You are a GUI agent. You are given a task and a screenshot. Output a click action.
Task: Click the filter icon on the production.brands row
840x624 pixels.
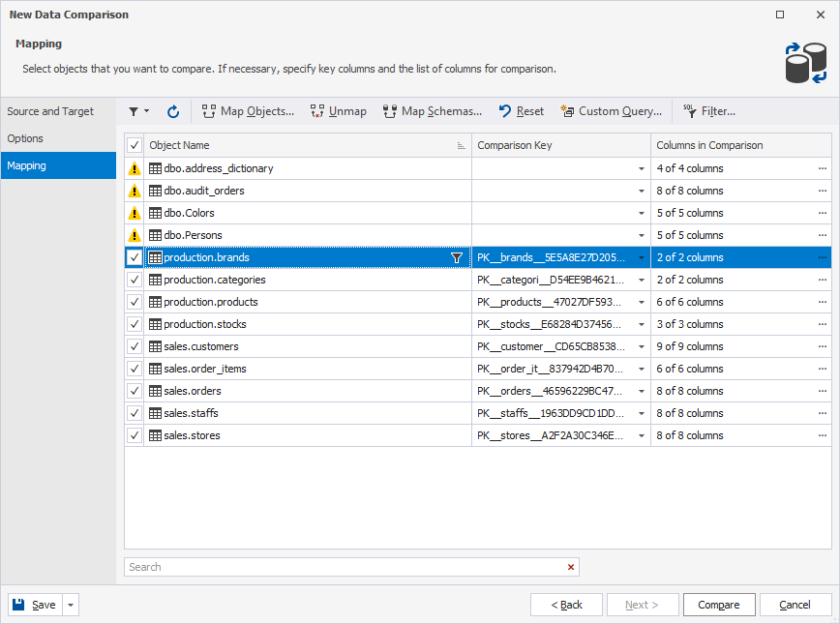[x=457, y=258]
